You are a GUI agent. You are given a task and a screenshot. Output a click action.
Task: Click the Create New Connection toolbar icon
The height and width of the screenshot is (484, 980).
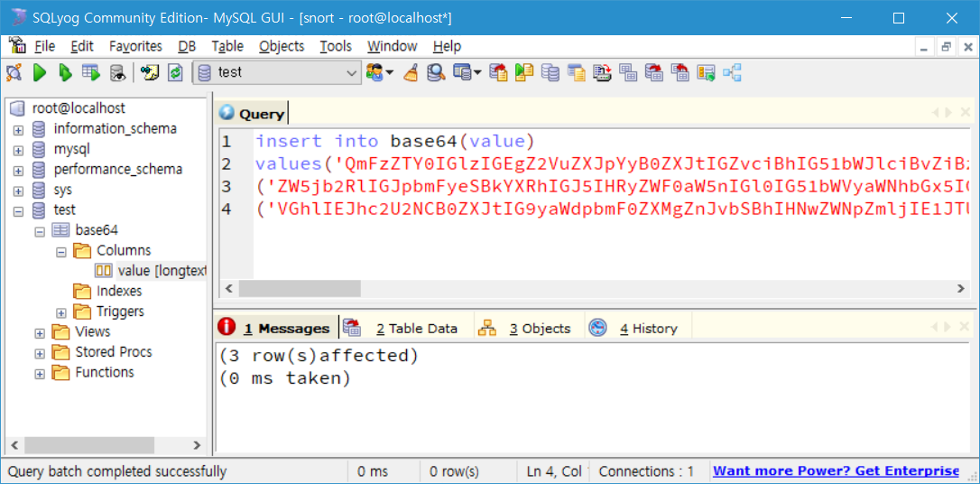coord(14,72)
